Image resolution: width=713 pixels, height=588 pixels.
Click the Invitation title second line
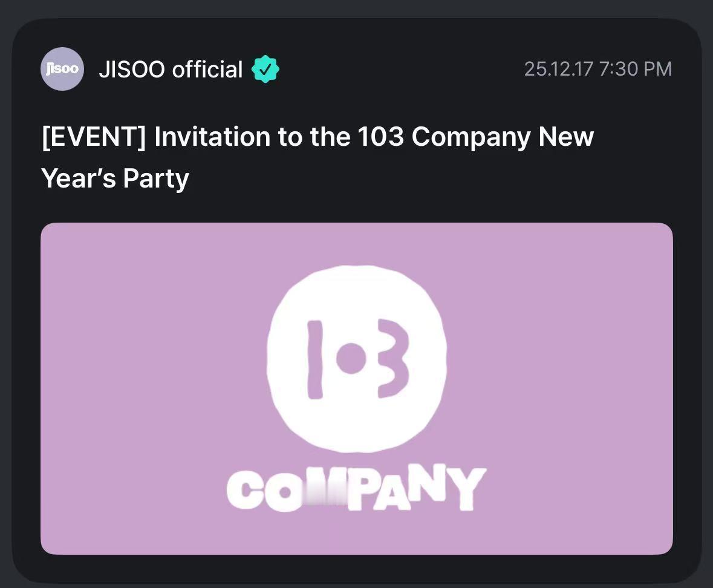point(114,178)
